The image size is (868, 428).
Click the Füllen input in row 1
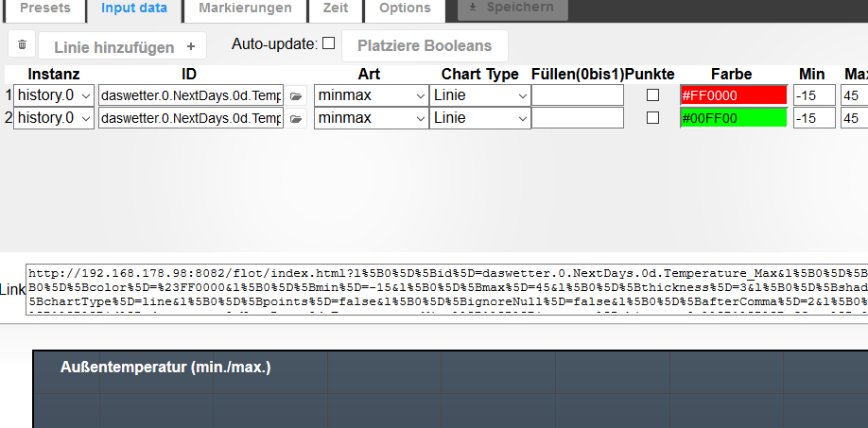tap(577, 95)
